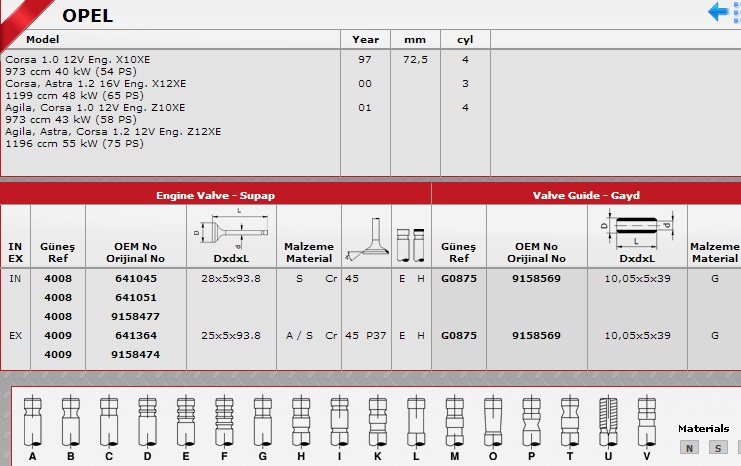Select the first G0875 valve guide reference
The image size is (741, 466).
point(458,279)
